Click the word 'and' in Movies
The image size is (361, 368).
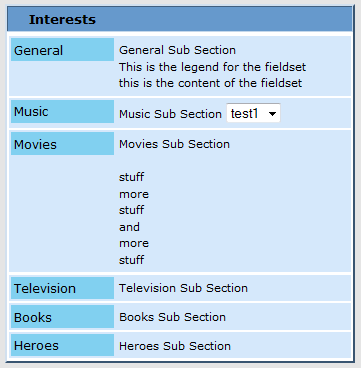point(129,227)
